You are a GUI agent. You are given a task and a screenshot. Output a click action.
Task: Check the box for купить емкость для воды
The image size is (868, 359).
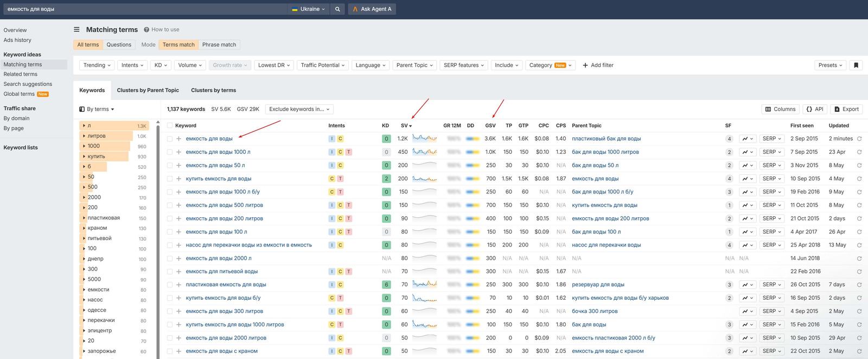(x=170, y=179)
